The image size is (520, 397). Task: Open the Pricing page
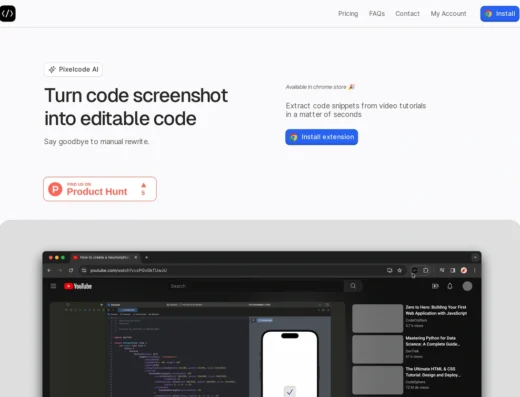pos(348,14)
